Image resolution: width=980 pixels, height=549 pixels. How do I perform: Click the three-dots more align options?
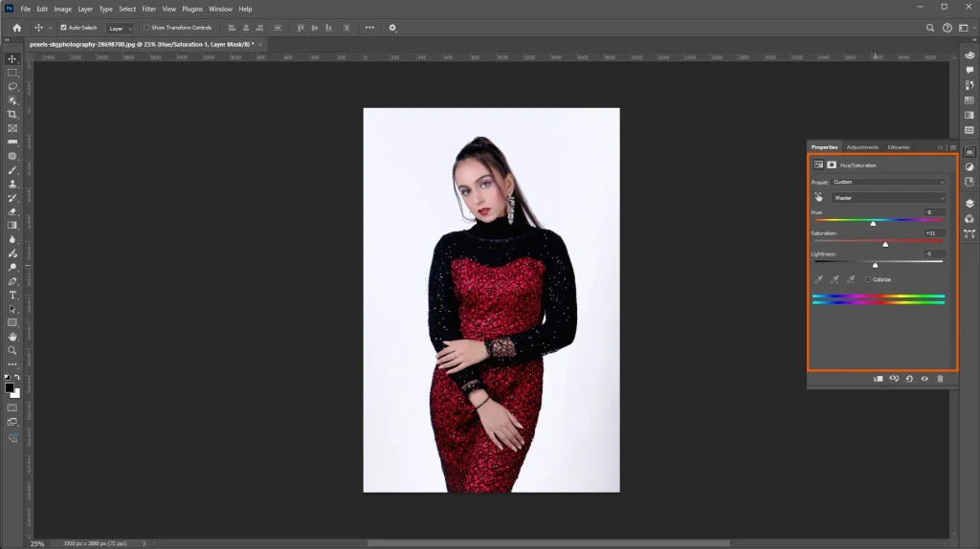pos(370,28)
